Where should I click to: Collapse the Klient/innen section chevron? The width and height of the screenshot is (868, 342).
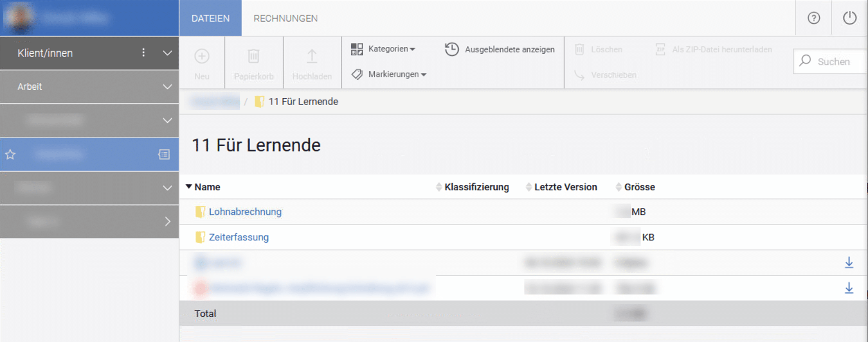[167, 53]
